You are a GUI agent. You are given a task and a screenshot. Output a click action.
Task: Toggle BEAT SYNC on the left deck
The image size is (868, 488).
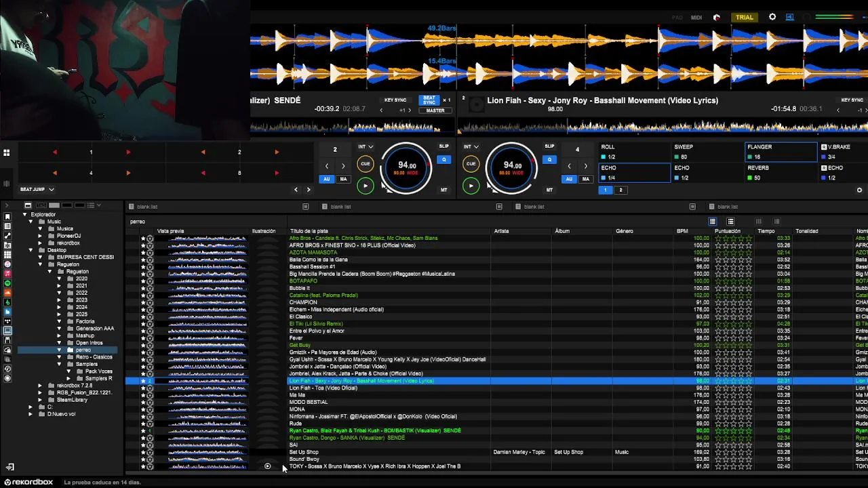coord(429,100)
